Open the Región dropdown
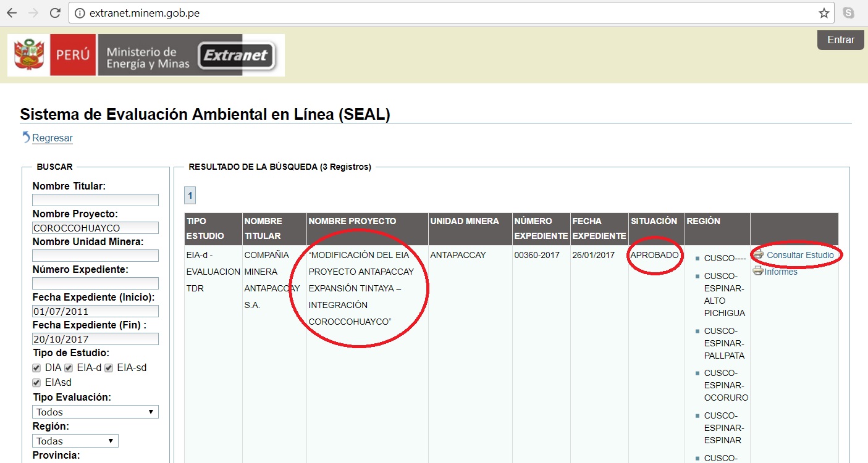The height and width of the screenshot is (463, 868). click(75, 441)
